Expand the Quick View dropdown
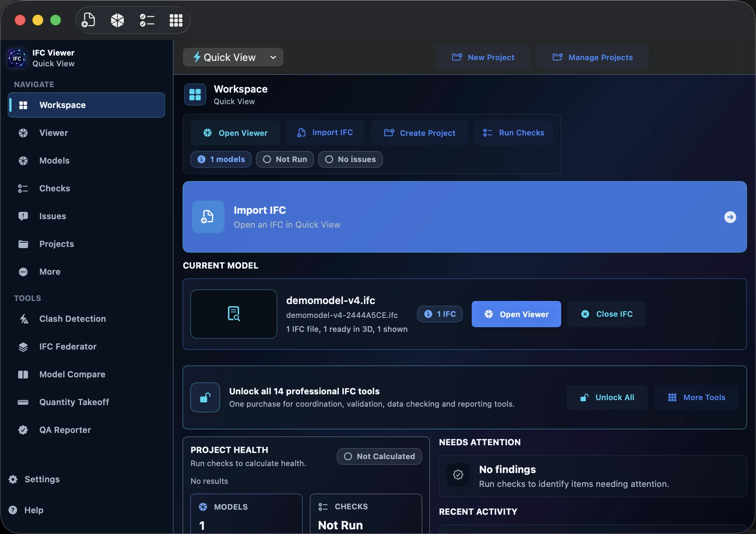Image resolution: width=756 pixels, height=534 pixels. click(x=233, y=57)
